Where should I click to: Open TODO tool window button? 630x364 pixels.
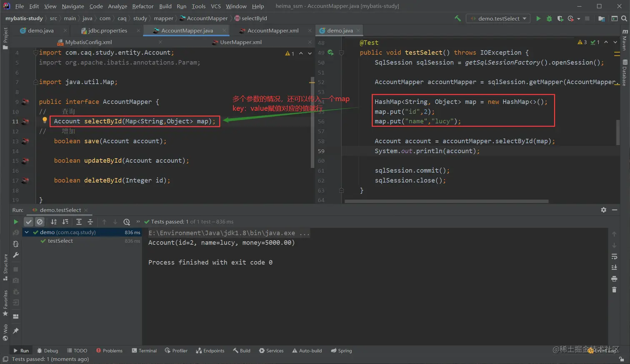tap(77, 351)
